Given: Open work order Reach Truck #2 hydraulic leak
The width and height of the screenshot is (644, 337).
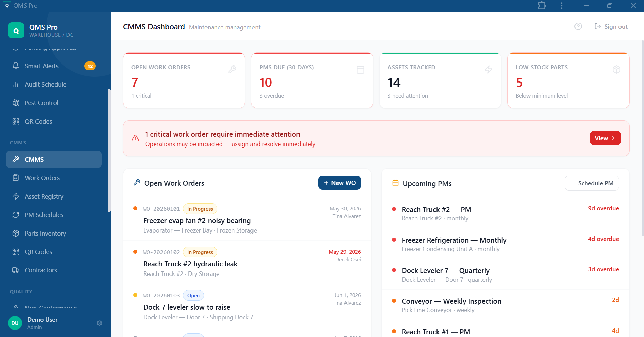Looking at the screenshot, I should tap(247, 262).
